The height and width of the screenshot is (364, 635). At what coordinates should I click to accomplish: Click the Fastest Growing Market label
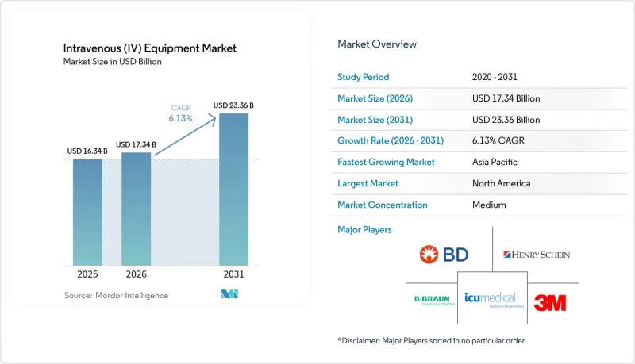click(x=386, y=163)
